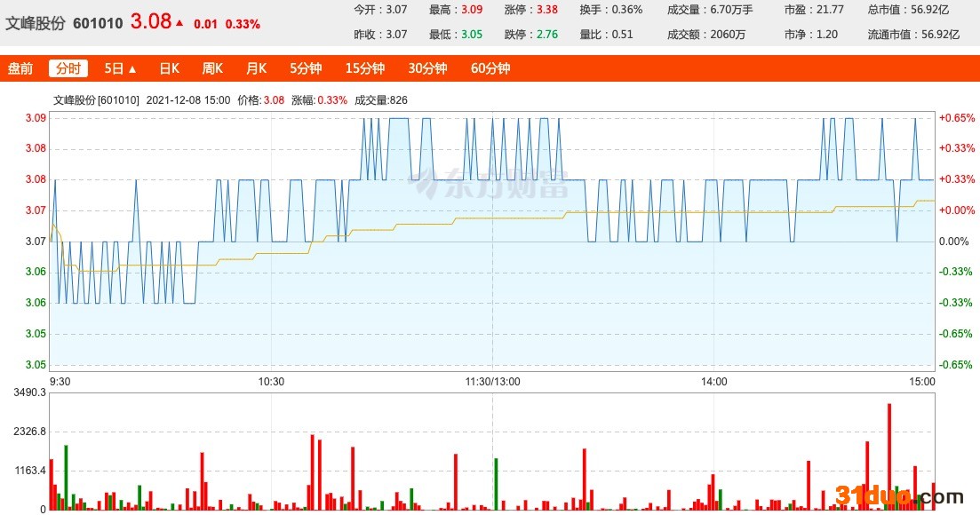Click the 文峰股份 stock name in header
The image size is (980, 515).
click(x=35, y=23)
